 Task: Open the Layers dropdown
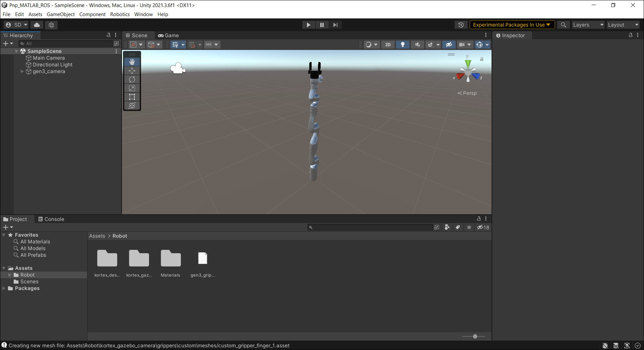[x=587, y=24]
